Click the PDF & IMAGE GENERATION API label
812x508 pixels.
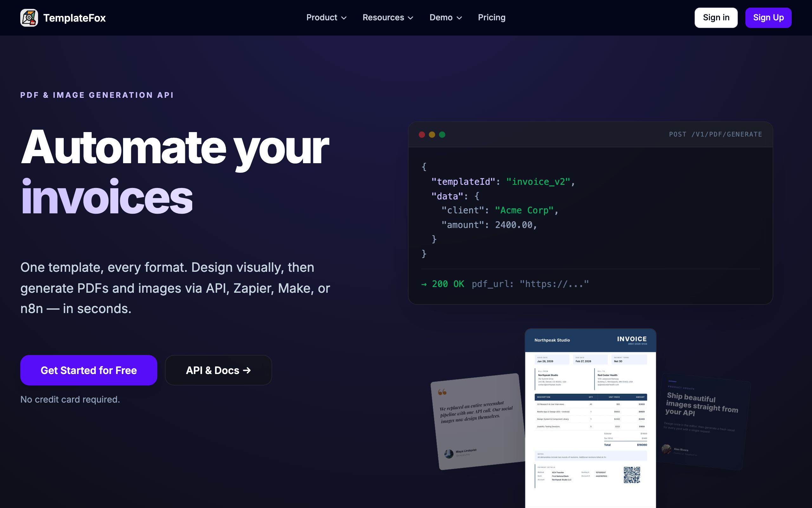tap(97, 95)
